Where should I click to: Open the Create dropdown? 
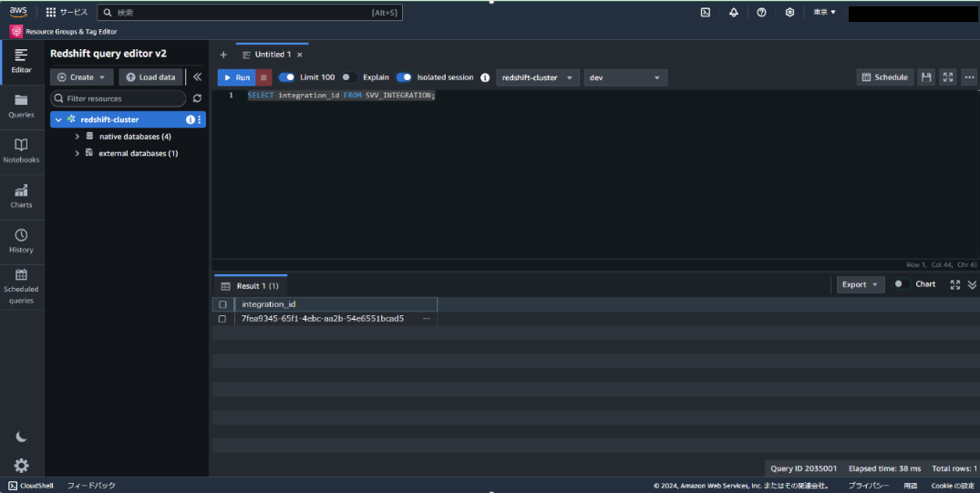(x=82, y=77)
